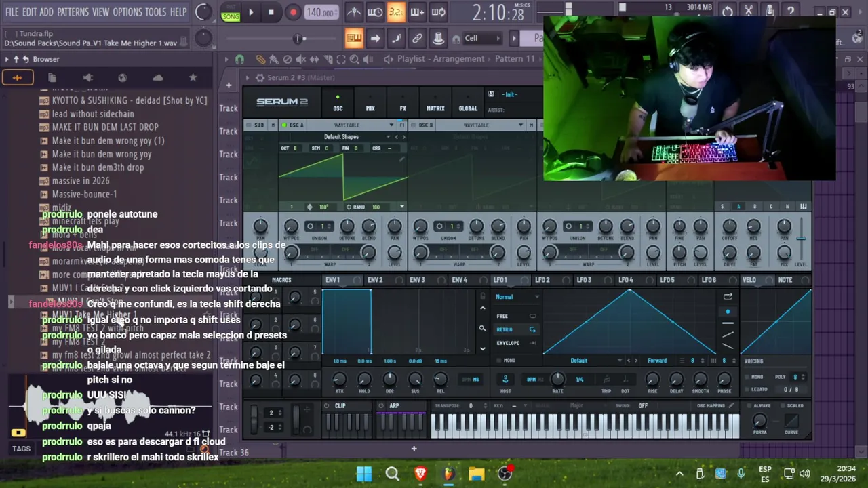
Task: Click the 140.000 tempo field
Action: click(x=320, y=12)
